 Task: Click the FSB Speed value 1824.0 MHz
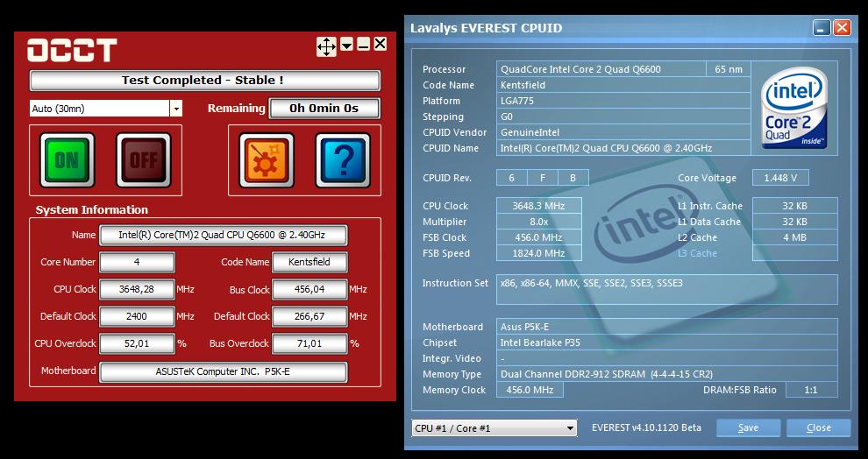coord(538,253)
